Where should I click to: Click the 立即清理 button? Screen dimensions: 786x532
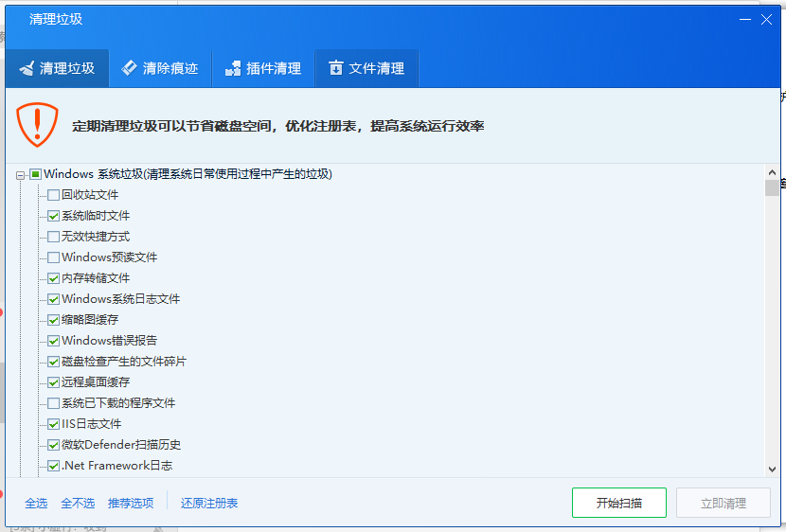pos(723,503)
